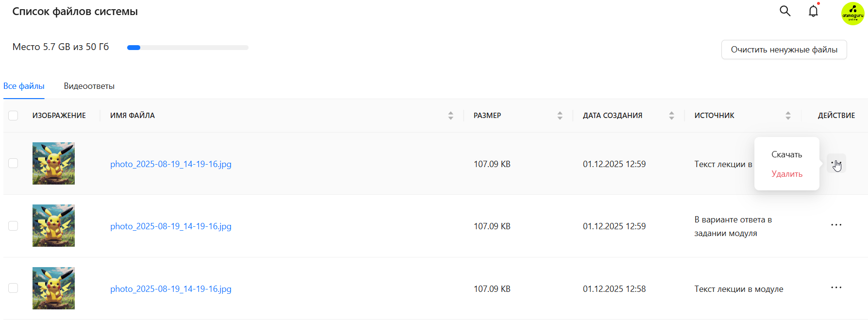Viewport: 868px width, 322px height.
Task: Check the first file row checkbox
Action: (x=13, y=163)
